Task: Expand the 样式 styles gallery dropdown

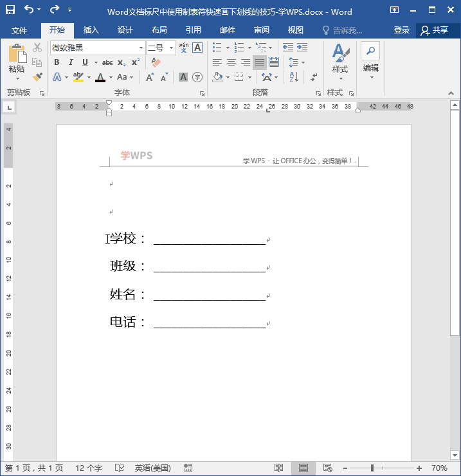Action: click(x=339, y=78)
